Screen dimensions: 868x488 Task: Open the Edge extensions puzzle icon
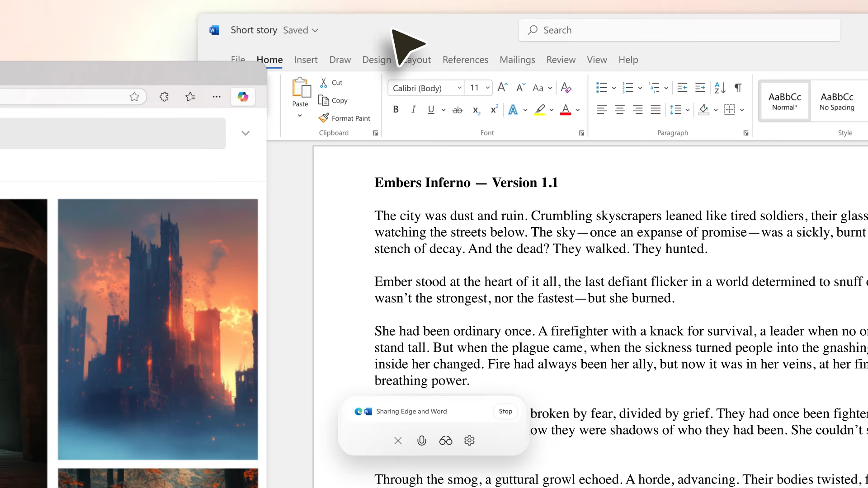point(164,97)
